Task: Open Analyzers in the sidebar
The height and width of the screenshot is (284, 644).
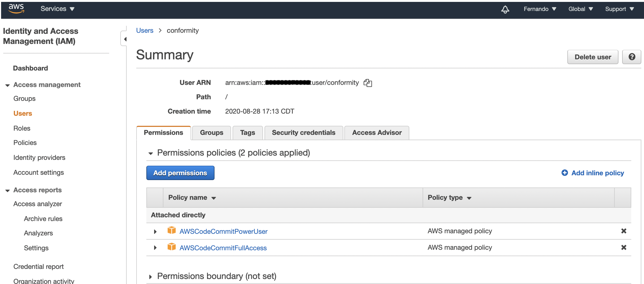Action: point(38,233)
